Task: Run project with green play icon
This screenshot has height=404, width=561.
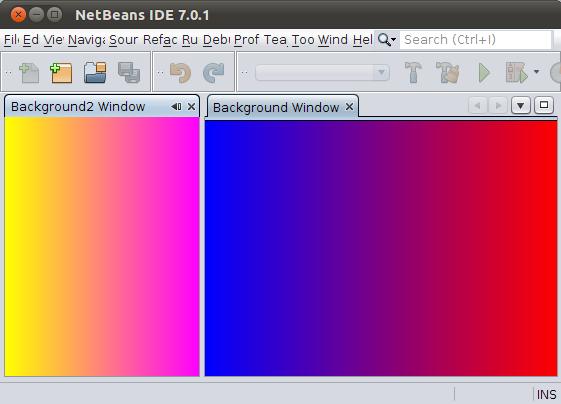Action: [x=484, y=73]
